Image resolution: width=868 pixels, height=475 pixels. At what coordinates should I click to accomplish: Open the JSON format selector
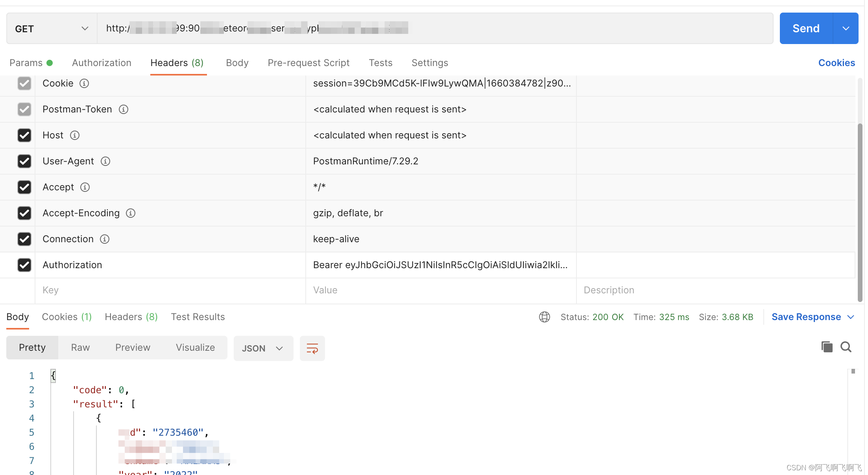pos(263,348)
